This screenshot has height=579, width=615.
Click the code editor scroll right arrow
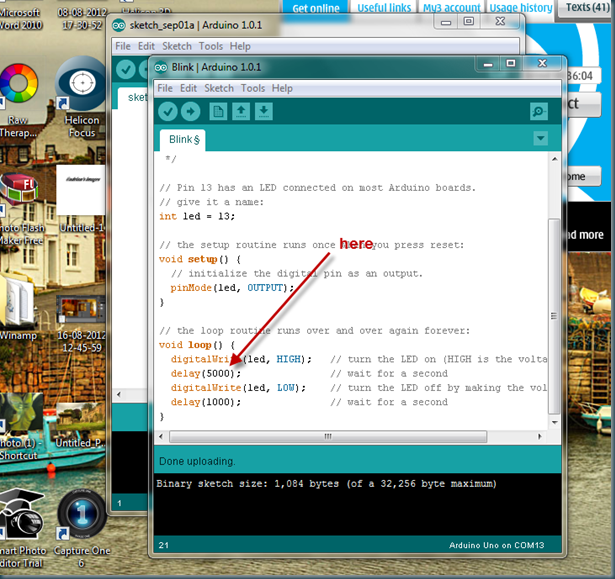(x=540, y=436)
